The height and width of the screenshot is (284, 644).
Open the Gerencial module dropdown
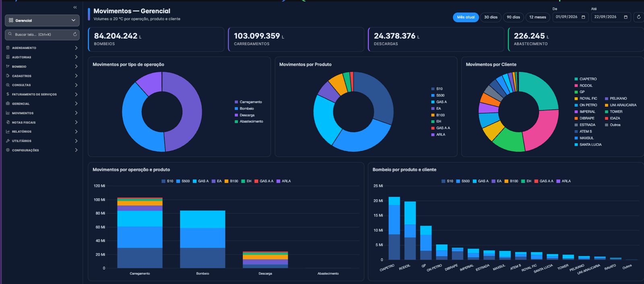coord(42,20)
